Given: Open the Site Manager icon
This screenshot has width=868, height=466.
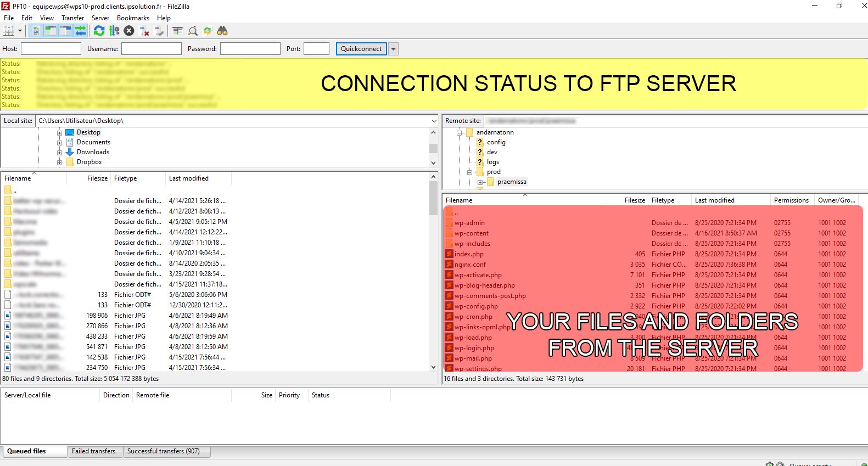Looking at the screenshot, I should coord(9,31).
